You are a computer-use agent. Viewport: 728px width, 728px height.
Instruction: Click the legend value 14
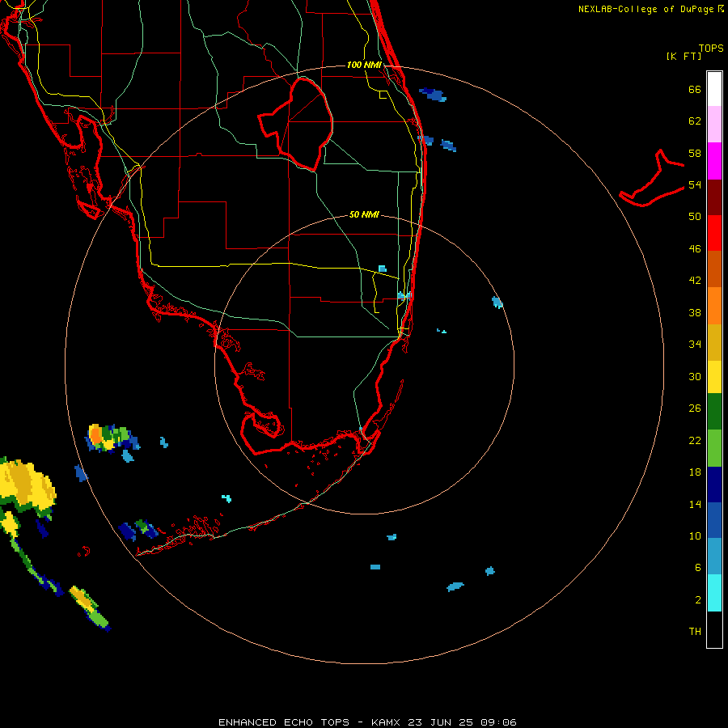pos(695,504)
